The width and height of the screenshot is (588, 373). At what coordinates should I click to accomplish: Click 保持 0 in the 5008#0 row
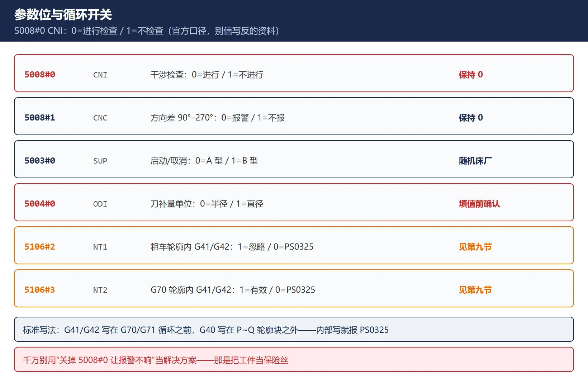(x=471, y=75)
